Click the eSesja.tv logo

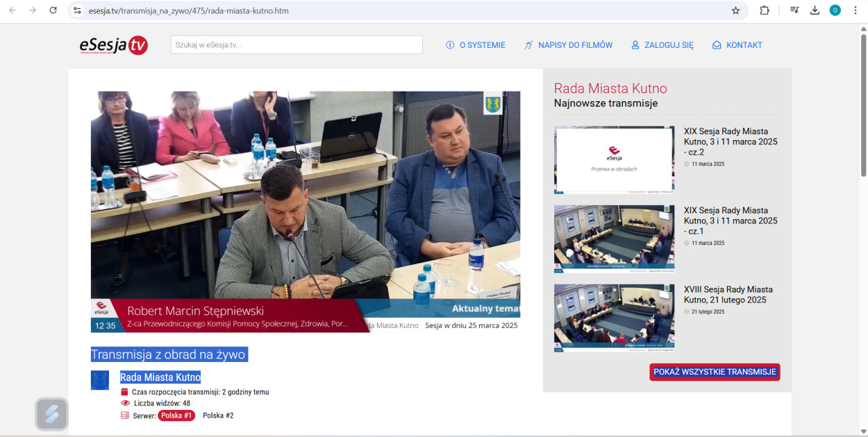pyautogui.click(x=113, y=45)
